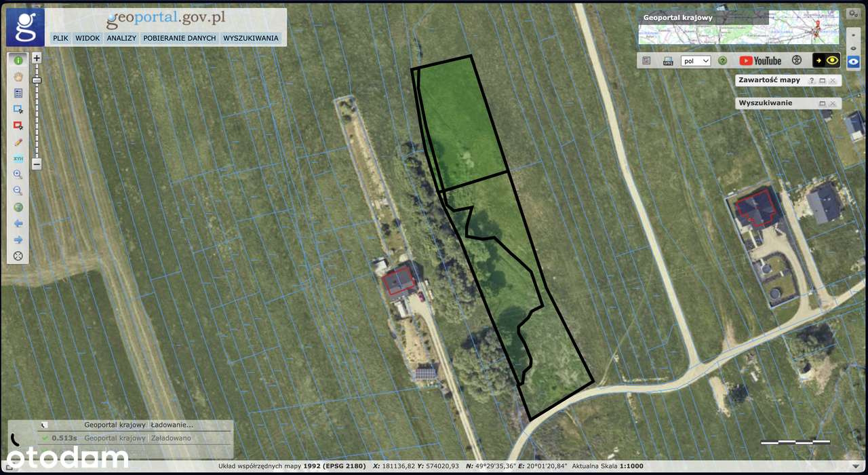
Task: Toggle yellow high-contrast eye mode
Action: pyautogui.click(x=827, y=60)
